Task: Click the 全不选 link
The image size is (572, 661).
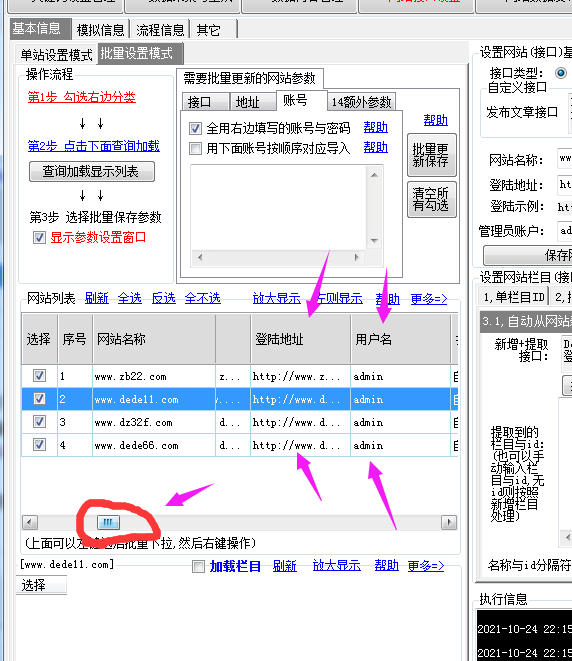Action: (203, 298)
